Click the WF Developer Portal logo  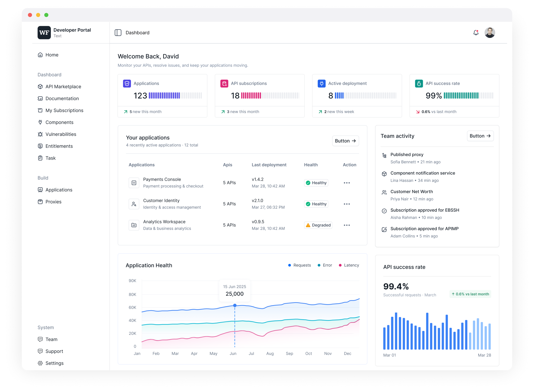[x=44, y=32]
